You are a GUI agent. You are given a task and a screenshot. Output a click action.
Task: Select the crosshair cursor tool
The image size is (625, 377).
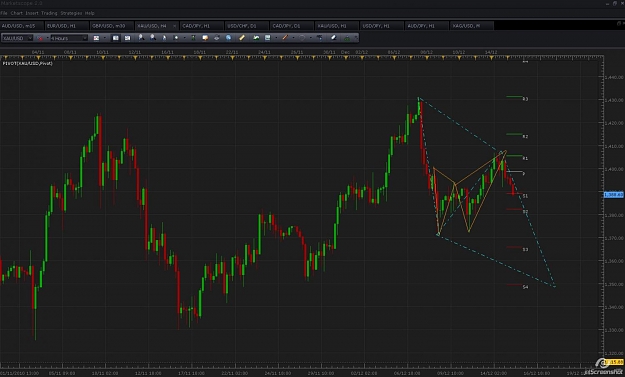[176, 37]
